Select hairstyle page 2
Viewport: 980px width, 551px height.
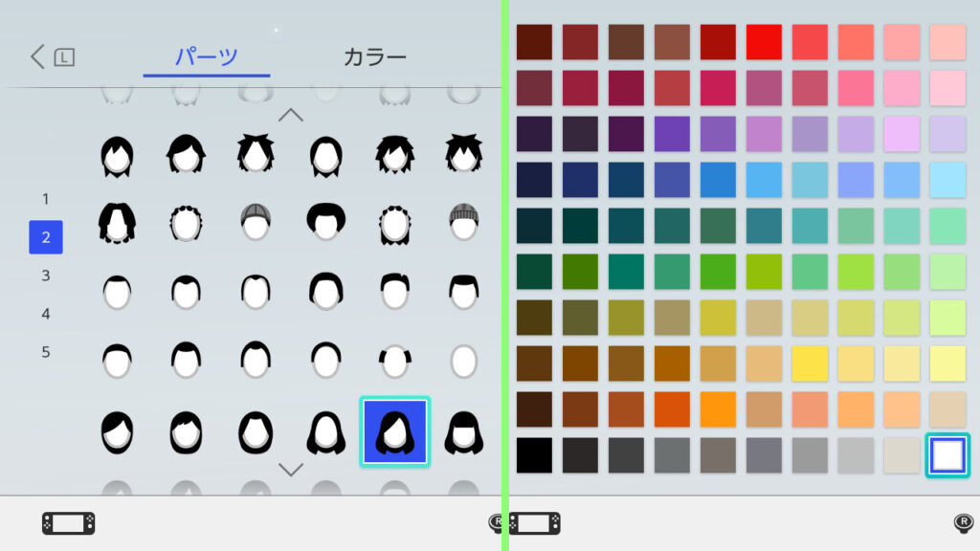(46, 237)
